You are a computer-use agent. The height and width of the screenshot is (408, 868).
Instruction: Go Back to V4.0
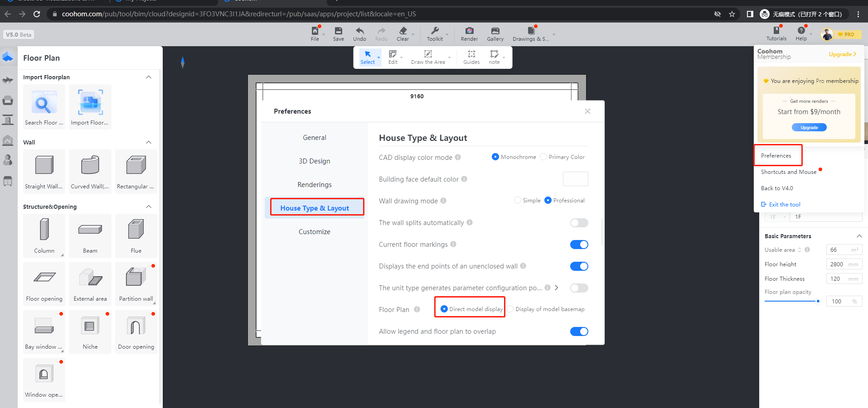point(777,188)
